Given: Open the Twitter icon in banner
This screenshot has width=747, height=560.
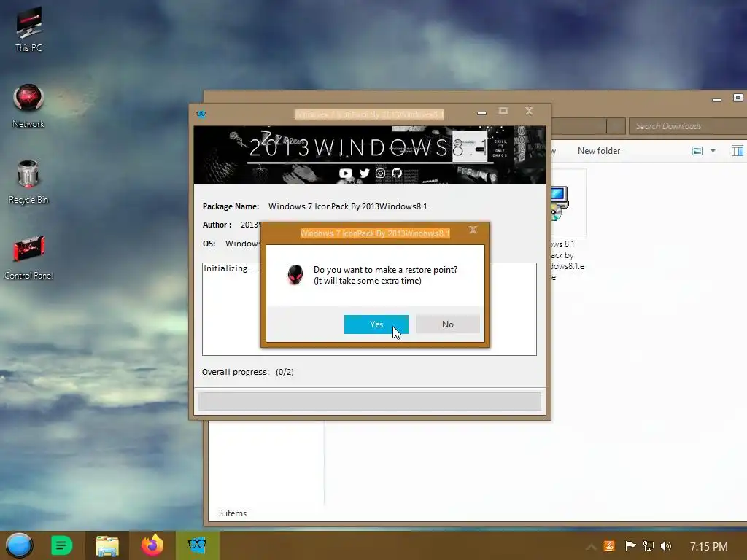Looking at the screenshot, I should click(x=365, y=174).
